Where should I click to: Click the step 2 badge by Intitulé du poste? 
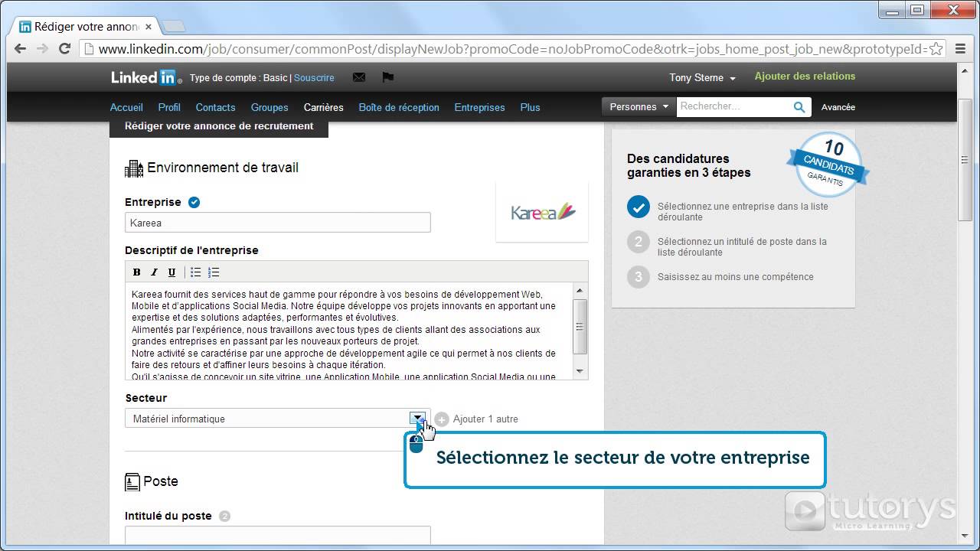224,516
